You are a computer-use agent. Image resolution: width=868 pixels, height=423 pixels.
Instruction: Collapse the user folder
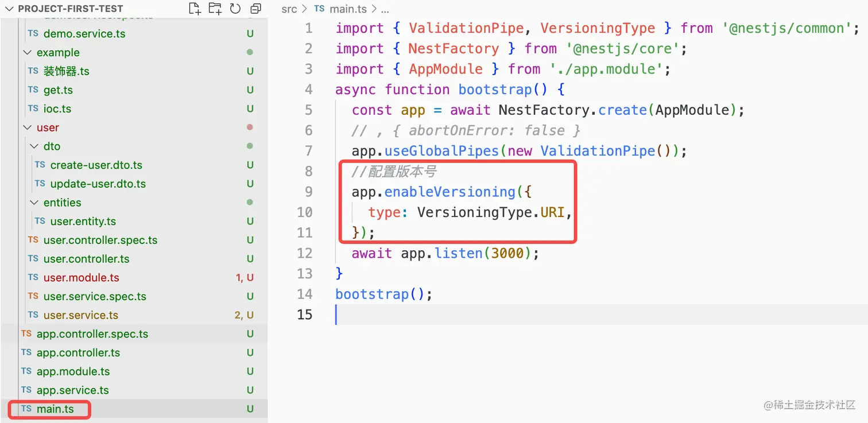(27, 128)
